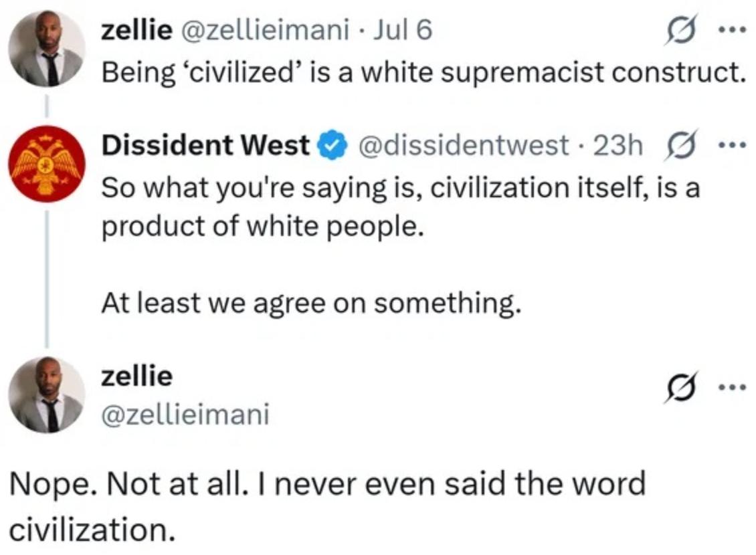Click the Grok icon on zellie's final reply

[680, 387]
